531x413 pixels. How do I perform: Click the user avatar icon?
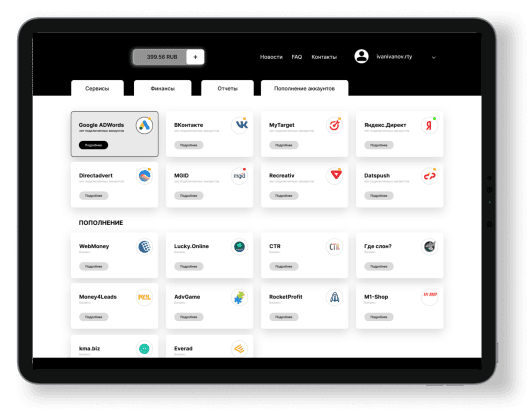pyautogui.click(x=361, y=56)
